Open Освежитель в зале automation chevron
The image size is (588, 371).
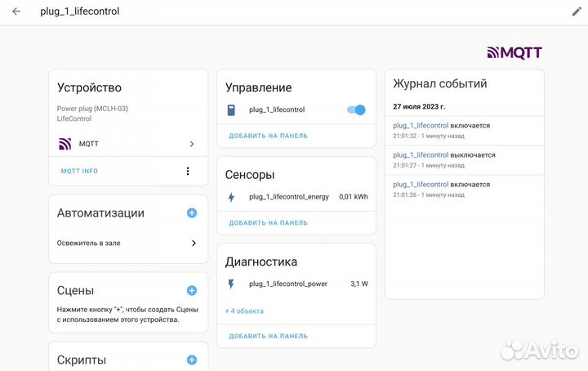[x=194, y=243]
